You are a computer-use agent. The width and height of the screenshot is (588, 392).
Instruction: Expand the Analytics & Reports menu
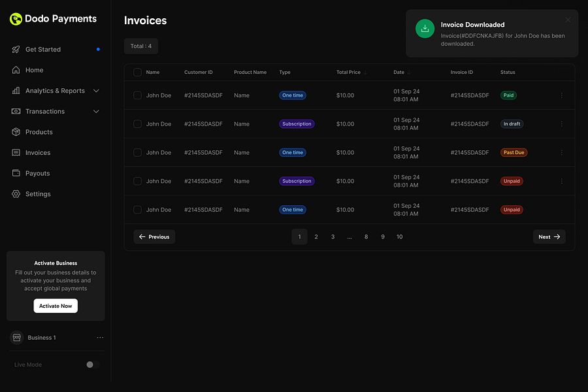[x=96, y=90]
